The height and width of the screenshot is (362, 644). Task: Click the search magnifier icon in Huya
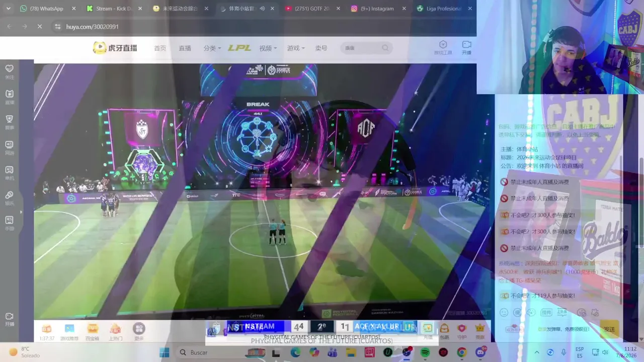(385, 48)
